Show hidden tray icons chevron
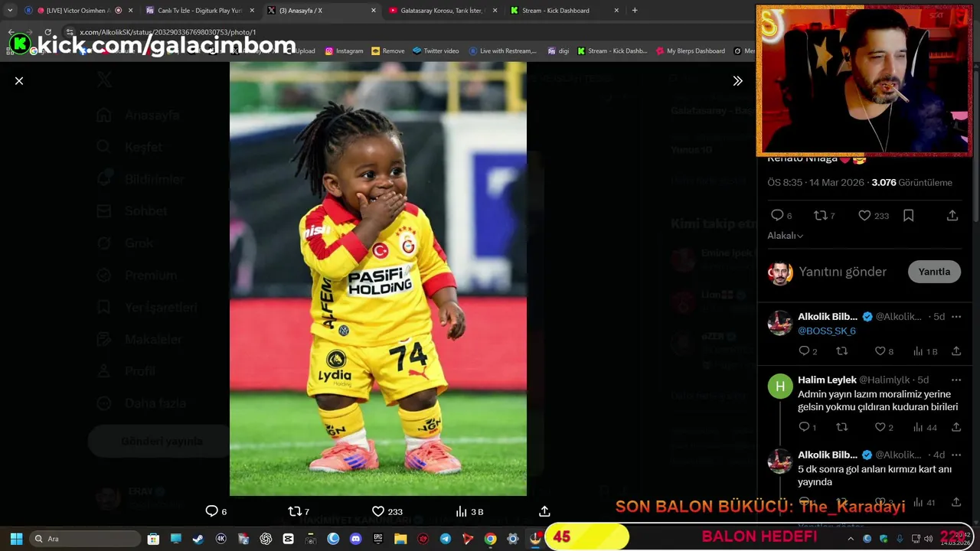Screen dimensions: 980x551 pyautogui.click(x=850, y=539)
